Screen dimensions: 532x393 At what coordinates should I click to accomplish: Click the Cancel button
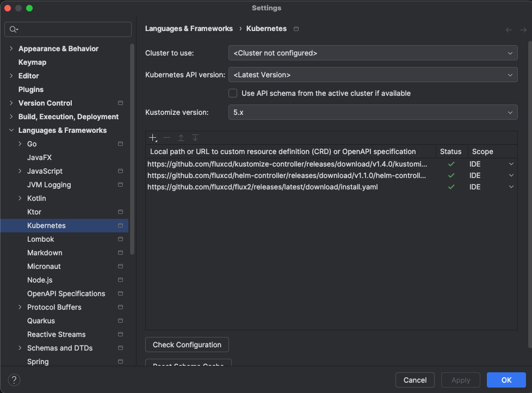coord(415,380)
